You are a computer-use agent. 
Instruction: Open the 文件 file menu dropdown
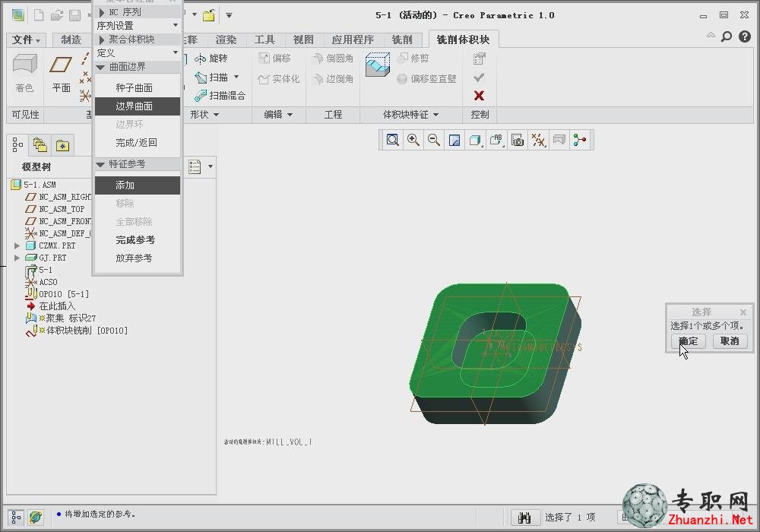26,40
